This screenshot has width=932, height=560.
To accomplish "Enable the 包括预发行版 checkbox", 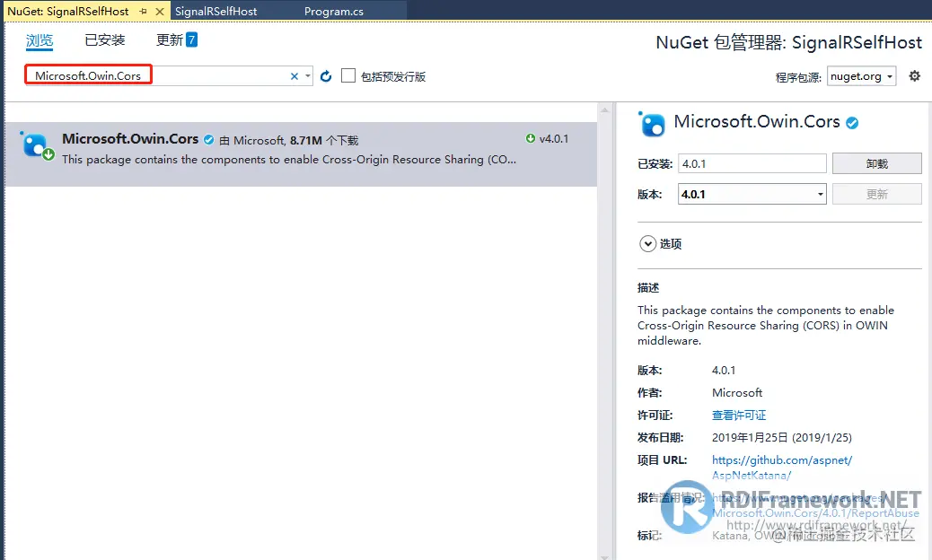I will pos(348,74).
